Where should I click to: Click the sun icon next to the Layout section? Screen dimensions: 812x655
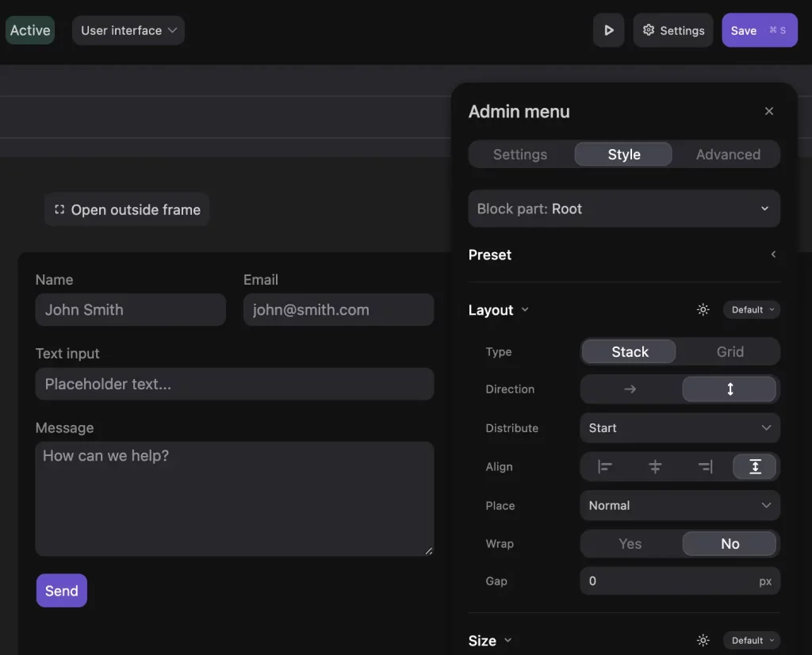click(x=703, y=309)
